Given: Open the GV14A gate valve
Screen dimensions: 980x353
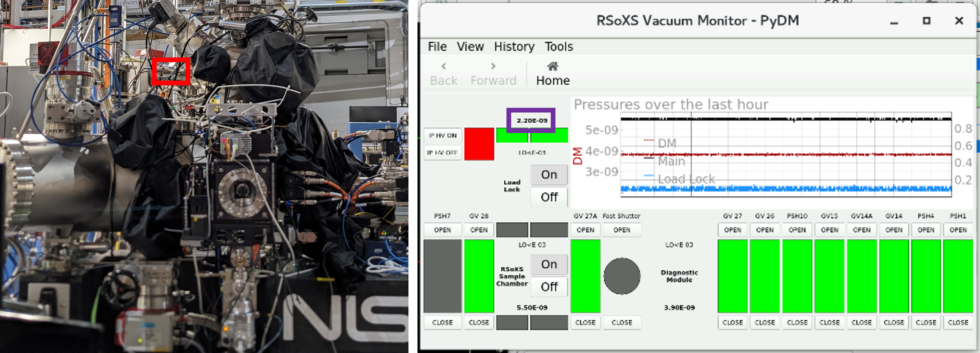Looking at the screenshot, I should pyautogui.click(x=862, y=230).
